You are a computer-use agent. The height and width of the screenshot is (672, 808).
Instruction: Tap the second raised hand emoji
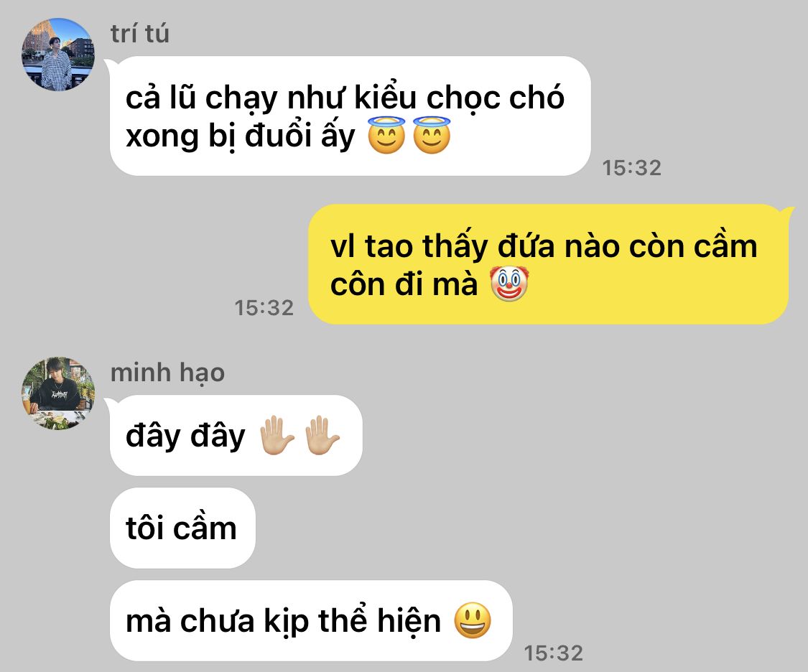322,435
